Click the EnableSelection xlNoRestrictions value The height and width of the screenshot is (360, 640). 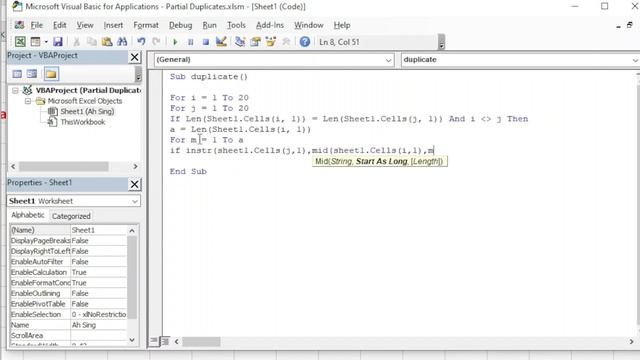(x=98, y=315)
